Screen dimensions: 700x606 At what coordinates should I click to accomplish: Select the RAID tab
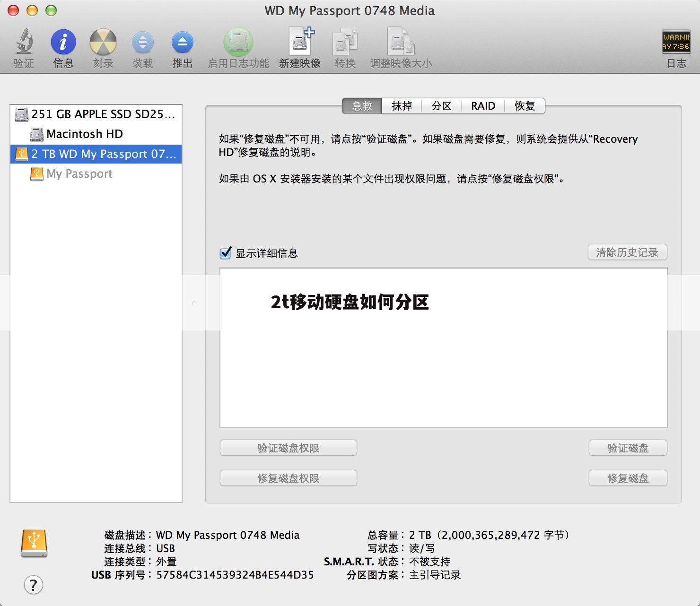(483, 106)
